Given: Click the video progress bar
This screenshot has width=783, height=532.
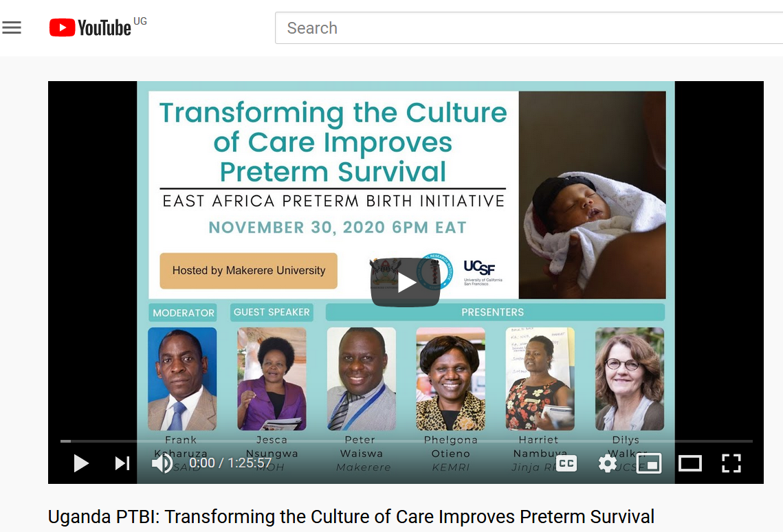Looking at the screenshot, I should coord(406,441).
